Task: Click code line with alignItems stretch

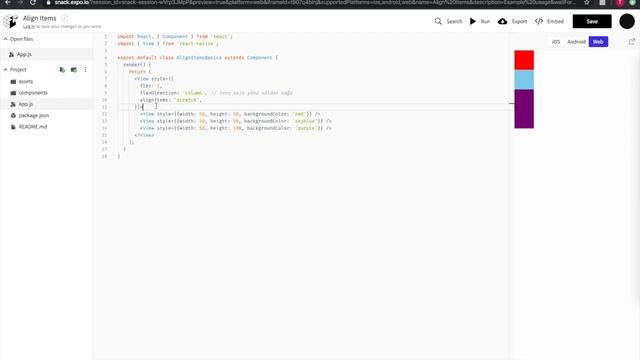Action: (x=171, y=100)
